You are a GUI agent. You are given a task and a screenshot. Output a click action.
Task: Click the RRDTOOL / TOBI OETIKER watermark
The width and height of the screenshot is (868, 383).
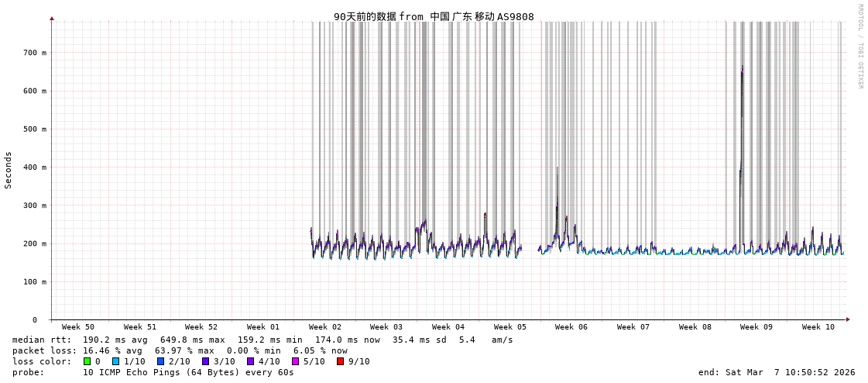[x=859, y=47]
